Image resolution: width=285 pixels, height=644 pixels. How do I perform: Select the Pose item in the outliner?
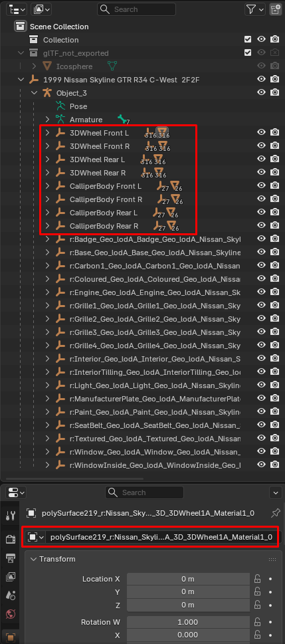(78, 106)
